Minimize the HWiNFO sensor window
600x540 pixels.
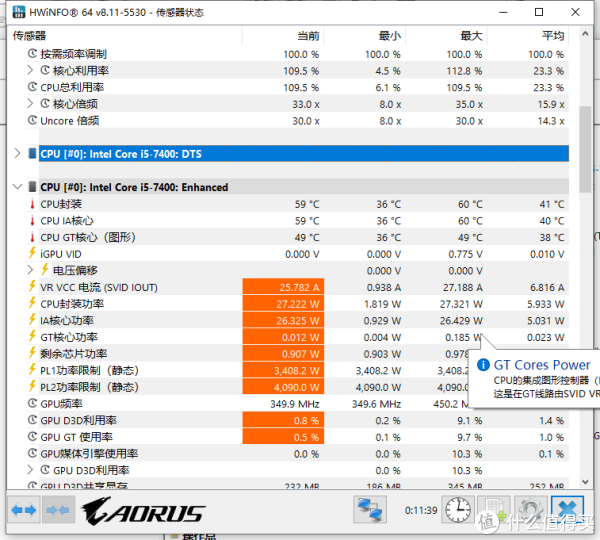[503, 12]
